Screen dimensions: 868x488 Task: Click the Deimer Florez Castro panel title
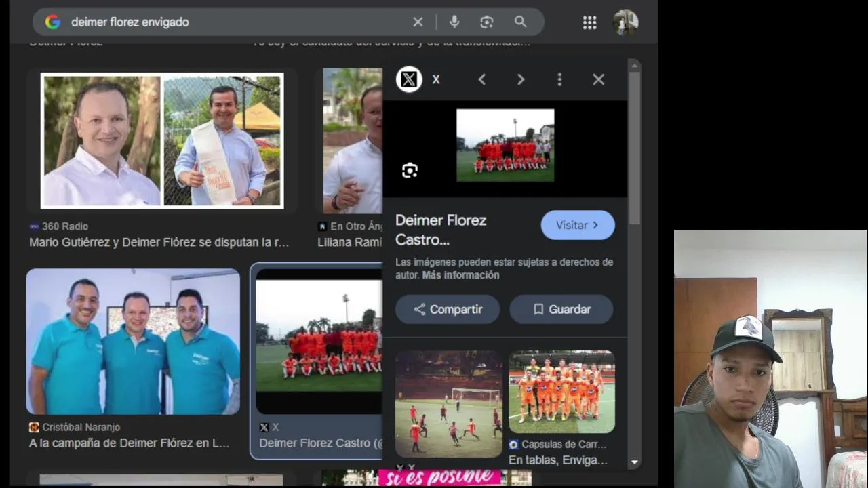point(441,230)
